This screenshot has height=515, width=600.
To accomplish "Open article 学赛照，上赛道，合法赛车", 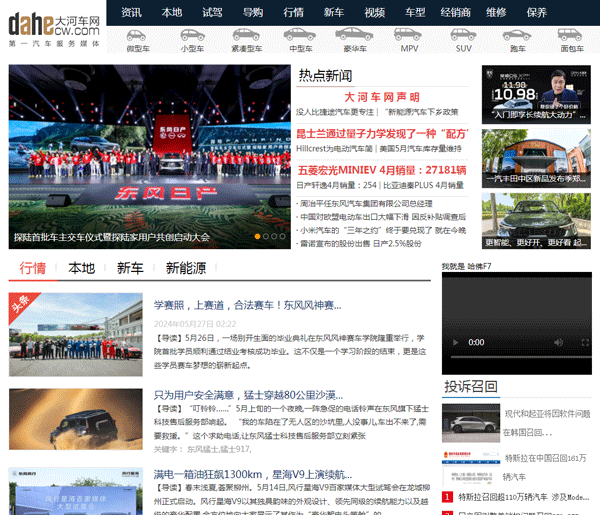I will pos(248,305).
